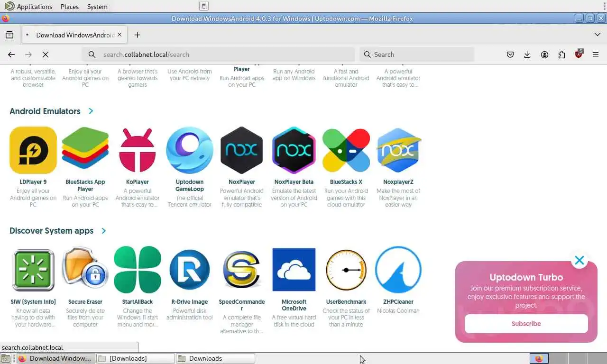Stop loading the page
Image resolution: width=607 pixels, height=364 pixels.
(46, 55)
